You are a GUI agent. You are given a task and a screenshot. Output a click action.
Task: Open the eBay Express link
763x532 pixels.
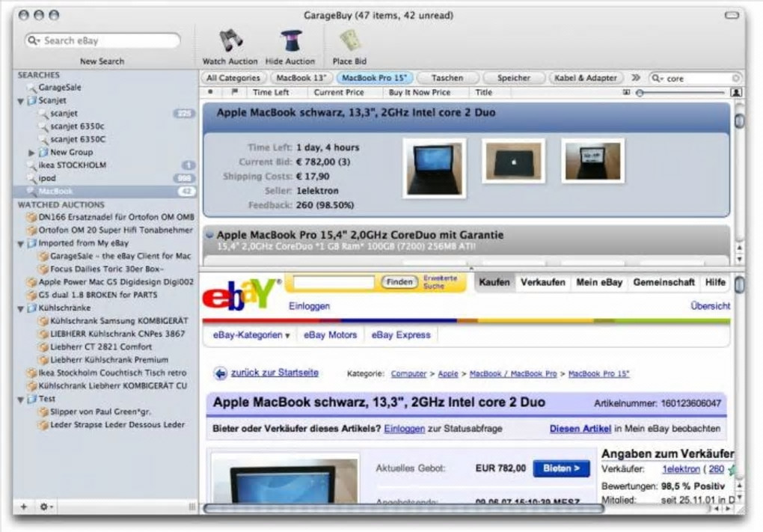click(401, 335)
